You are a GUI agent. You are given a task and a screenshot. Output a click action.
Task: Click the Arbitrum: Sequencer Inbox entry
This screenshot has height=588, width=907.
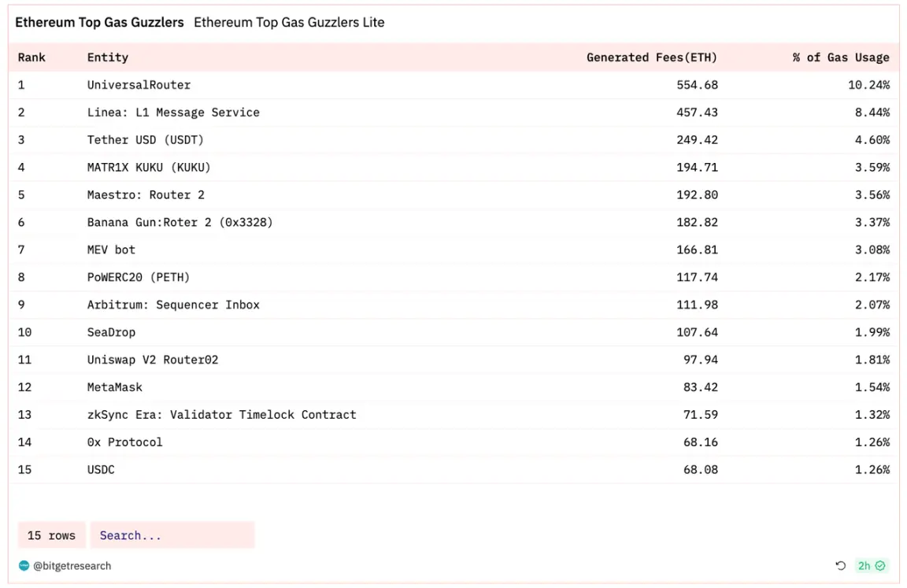173,305
